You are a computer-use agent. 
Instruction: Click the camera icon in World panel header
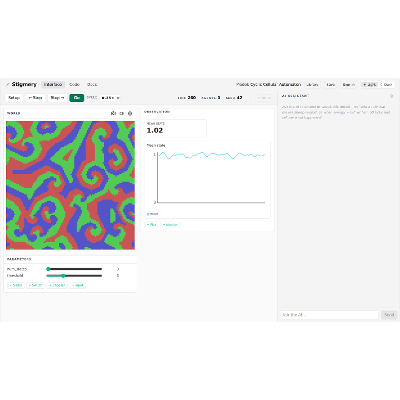(x=122, y=113)
